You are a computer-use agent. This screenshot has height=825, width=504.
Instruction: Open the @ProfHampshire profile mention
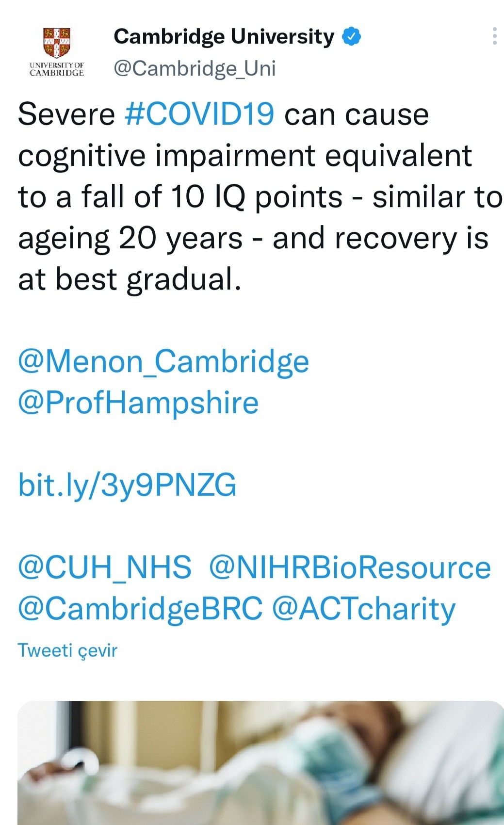click(138, 403)
